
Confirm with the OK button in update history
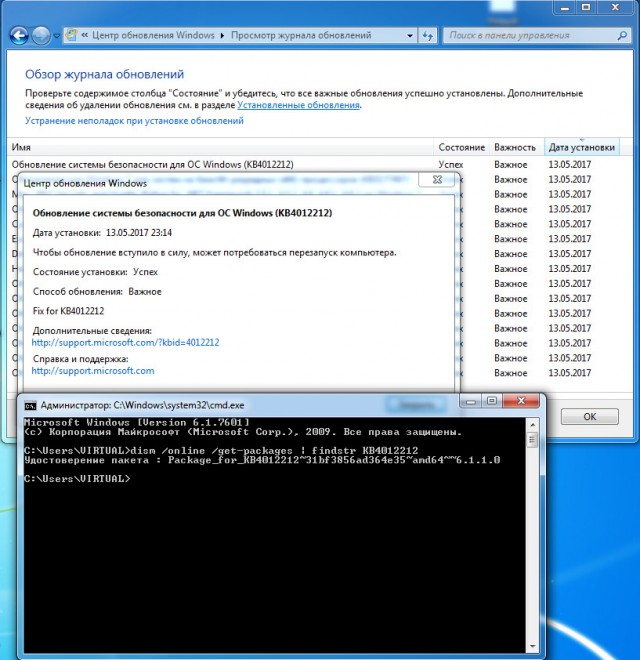pos(589,417)
